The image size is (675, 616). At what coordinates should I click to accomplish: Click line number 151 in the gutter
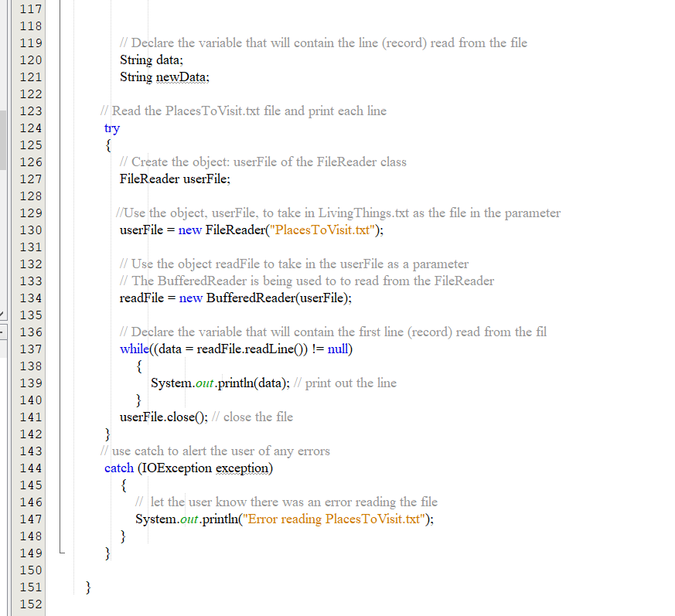coord(31,587)
